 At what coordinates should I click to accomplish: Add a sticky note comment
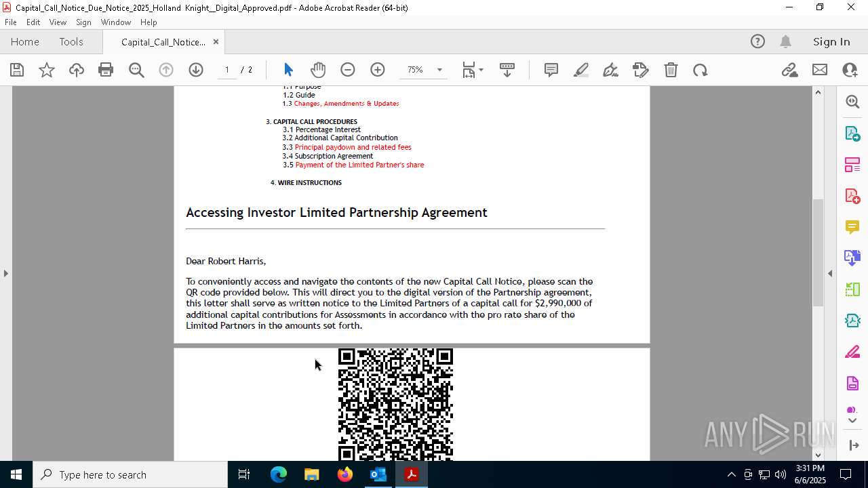click(x=551, y=70)
